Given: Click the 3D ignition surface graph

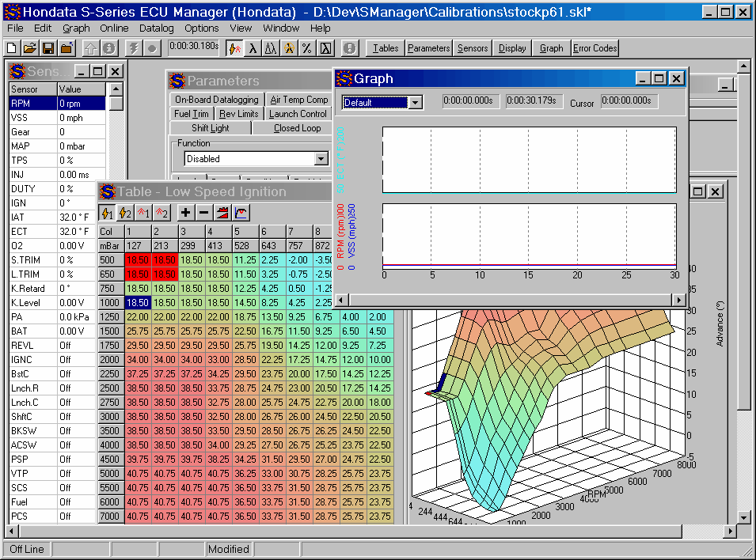Looking at the screenshot, I should pyautogui.click(x=547, y=416).
